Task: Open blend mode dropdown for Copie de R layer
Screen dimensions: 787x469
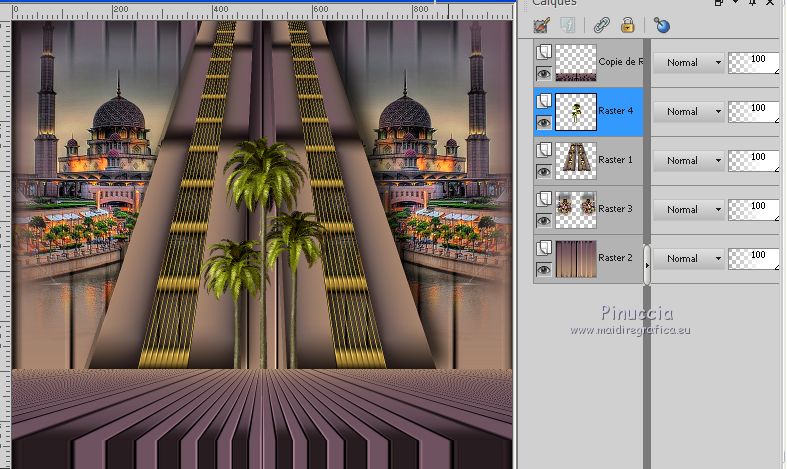Action: (689, 63)
